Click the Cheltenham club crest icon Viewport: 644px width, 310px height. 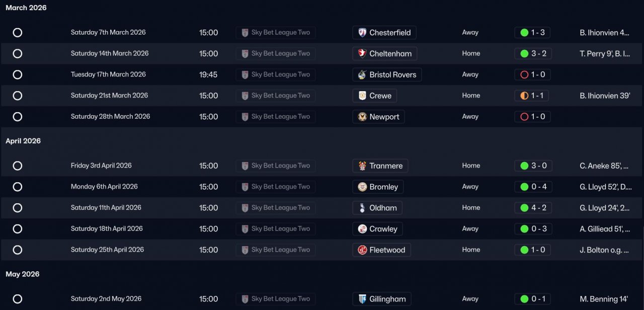pos(362,54)
